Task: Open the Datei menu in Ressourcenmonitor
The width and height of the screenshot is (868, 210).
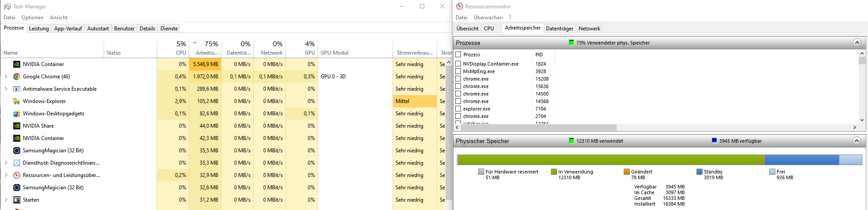Action: pos(461,18)
